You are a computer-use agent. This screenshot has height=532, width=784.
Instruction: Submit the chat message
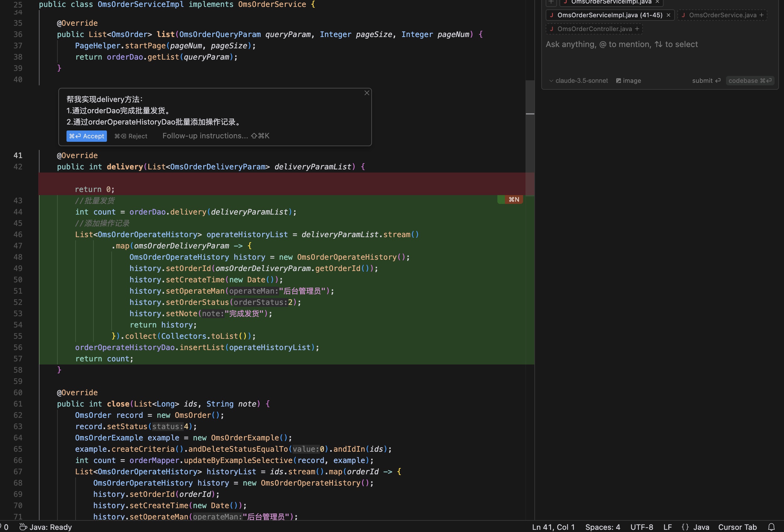706,81
